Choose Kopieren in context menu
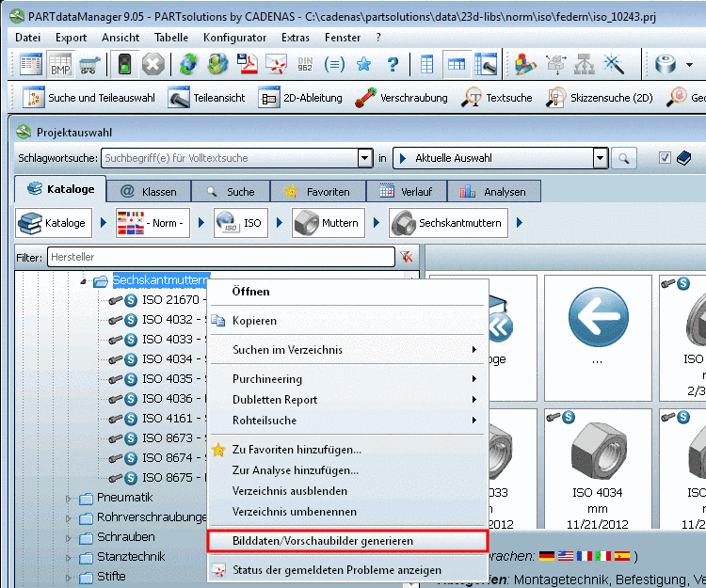 pos(347,321)
